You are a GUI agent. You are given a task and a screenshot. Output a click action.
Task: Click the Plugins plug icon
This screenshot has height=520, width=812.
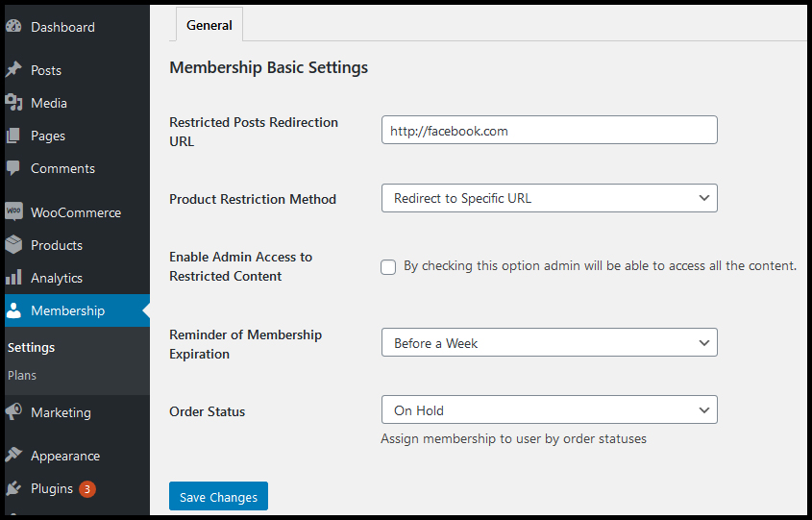coord(14,488)
